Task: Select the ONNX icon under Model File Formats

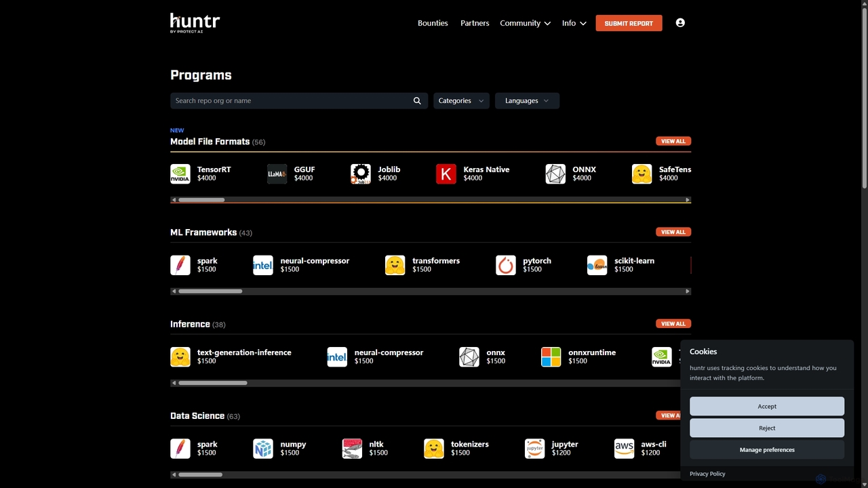Action: pos(555,174)
